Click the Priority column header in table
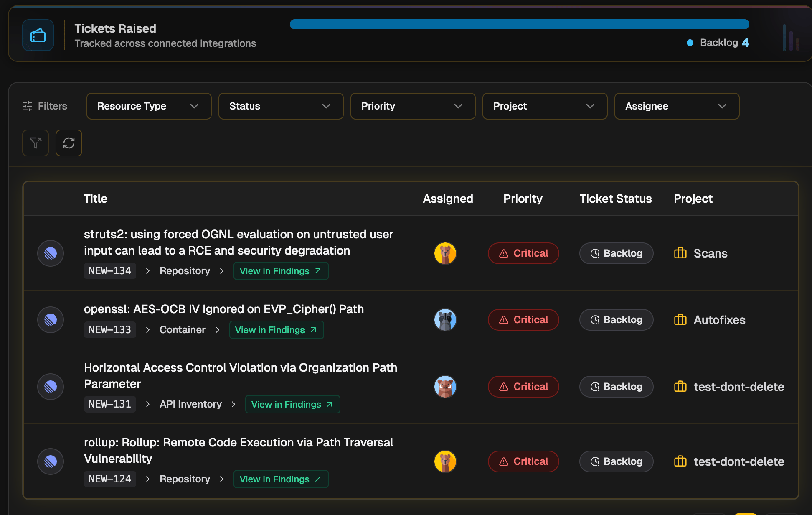The image size is (812, 515). coord(523,199)
